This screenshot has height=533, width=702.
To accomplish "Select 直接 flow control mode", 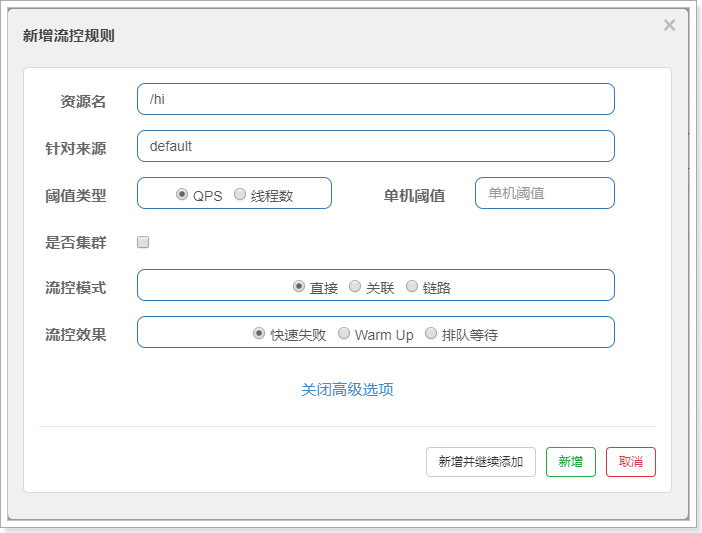I will point(299,286).
